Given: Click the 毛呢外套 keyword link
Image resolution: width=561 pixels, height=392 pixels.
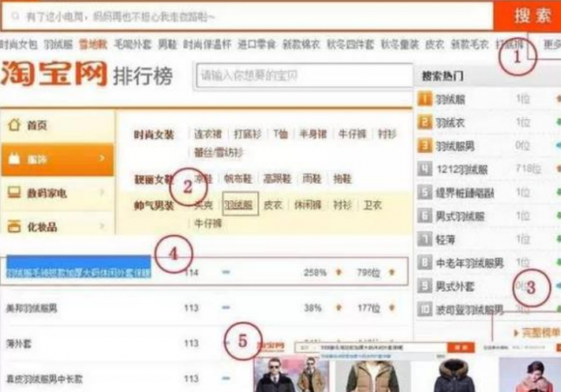Looking at the screenshot, I should coord(132,45).
